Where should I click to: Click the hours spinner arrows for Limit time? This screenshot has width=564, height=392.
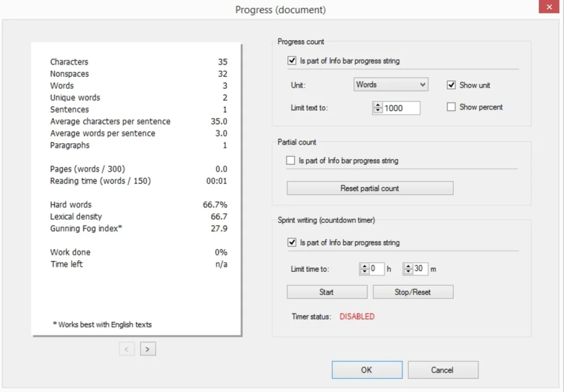365,269
